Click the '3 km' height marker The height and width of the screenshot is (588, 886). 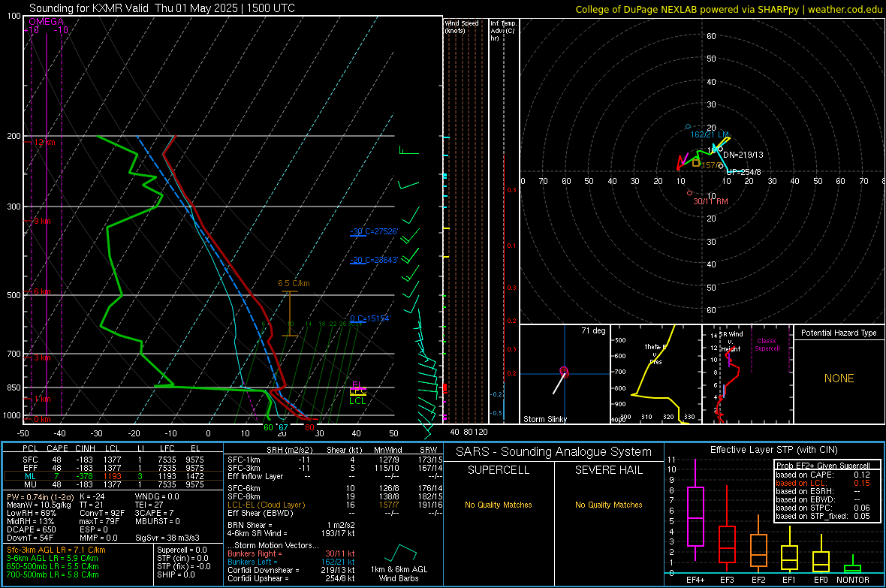pos(42,357)
